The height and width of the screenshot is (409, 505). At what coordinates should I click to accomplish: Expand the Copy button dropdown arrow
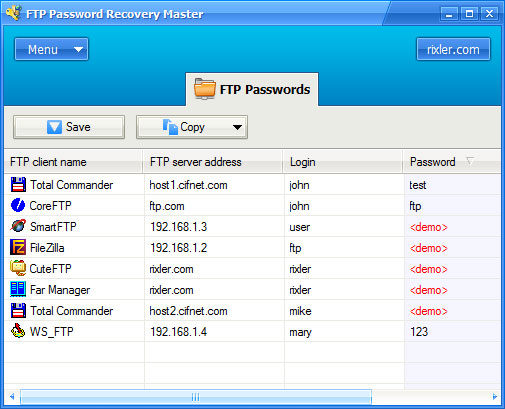click(x=237, y=127)
